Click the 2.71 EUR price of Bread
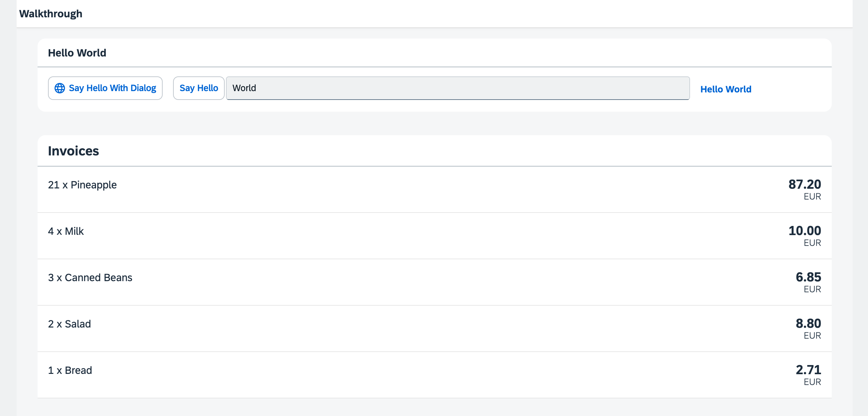Viewport: 868px width, 416px height. point(808,370)
